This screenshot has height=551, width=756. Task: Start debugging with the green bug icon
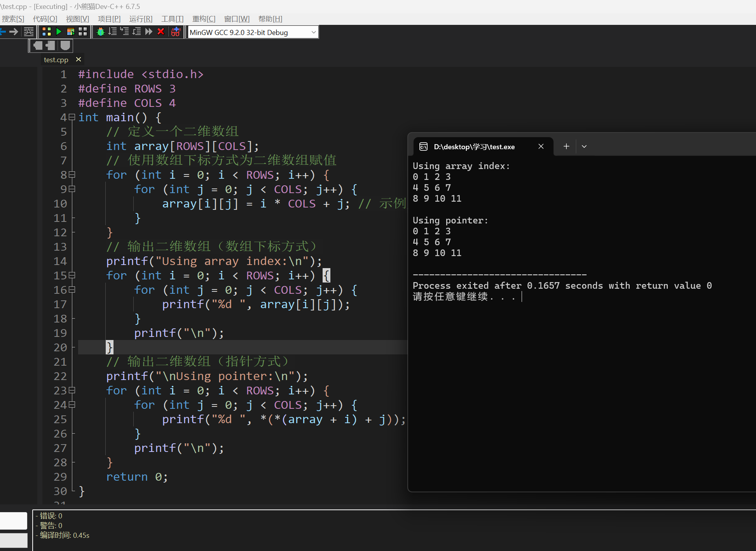101,32
